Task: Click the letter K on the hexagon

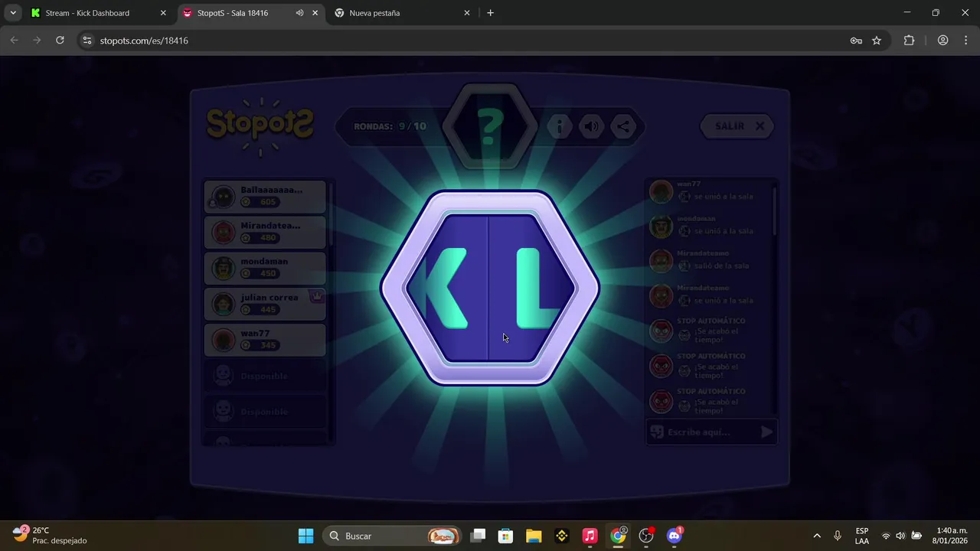Action: pyautogui.click(x=446, y=288)
